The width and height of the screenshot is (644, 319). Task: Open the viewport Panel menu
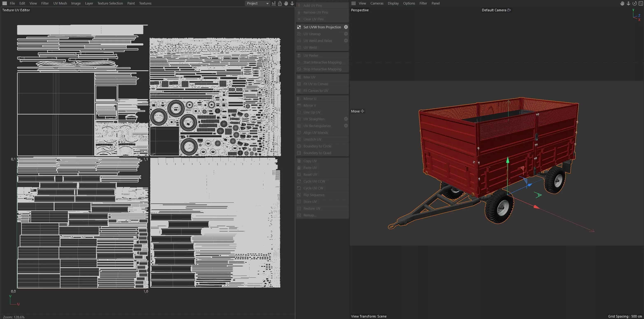tap(435, 3)
